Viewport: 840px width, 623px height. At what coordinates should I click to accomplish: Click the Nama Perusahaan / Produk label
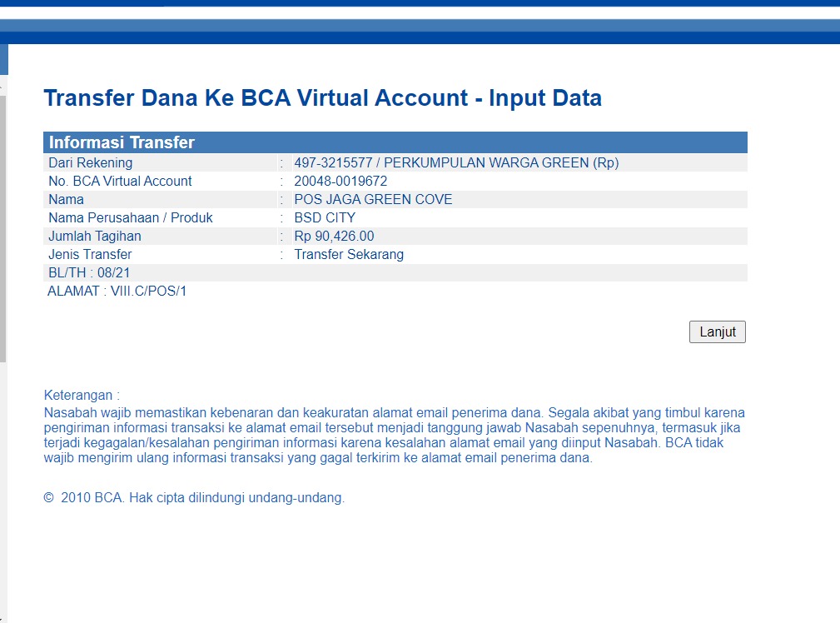[x=130, y=218]
